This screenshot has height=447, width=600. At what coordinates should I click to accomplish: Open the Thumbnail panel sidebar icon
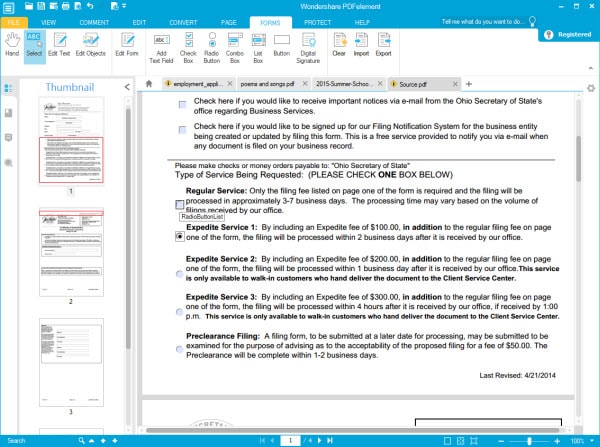pyautogui.click(x=8, y=88)
